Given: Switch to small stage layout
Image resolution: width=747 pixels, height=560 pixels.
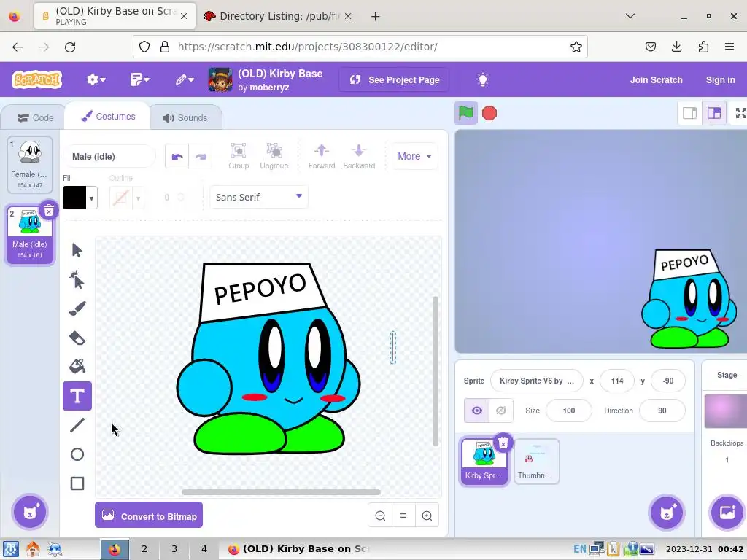Looking at the screenshot, I should (690, 113).
